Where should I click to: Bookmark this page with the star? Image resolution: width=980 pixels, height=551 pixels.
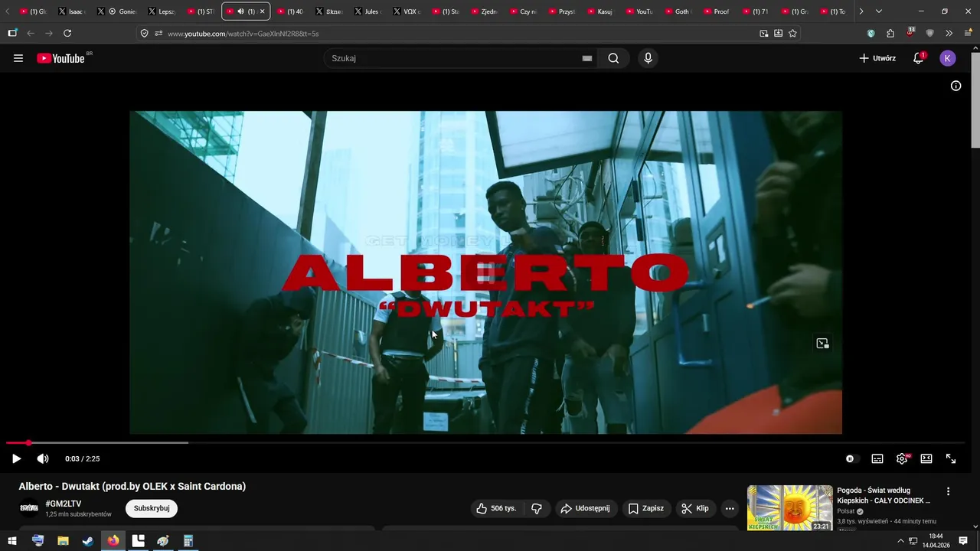792,34
